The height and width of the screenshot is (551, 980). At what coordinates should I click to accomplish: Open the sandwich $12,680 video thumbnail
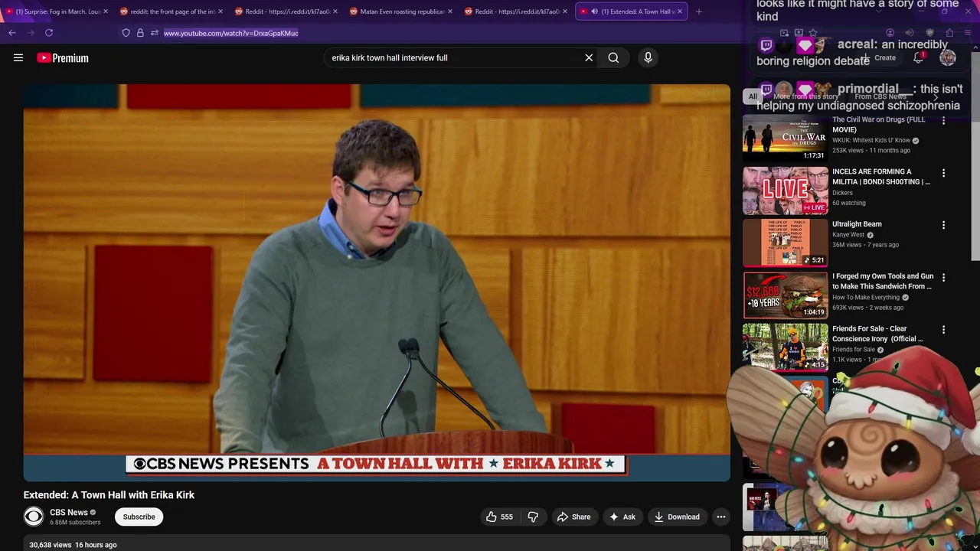pos(786,295)
